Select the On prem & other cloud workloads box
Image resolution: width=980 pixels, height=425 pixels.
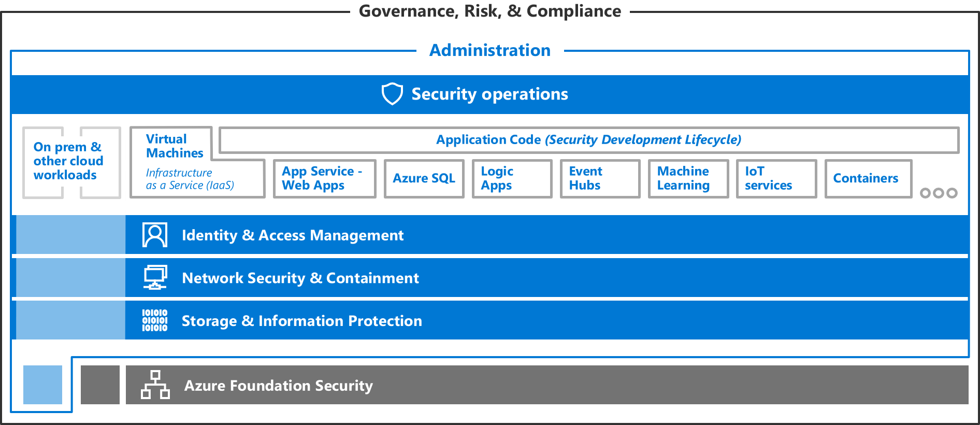pos(71,162)
